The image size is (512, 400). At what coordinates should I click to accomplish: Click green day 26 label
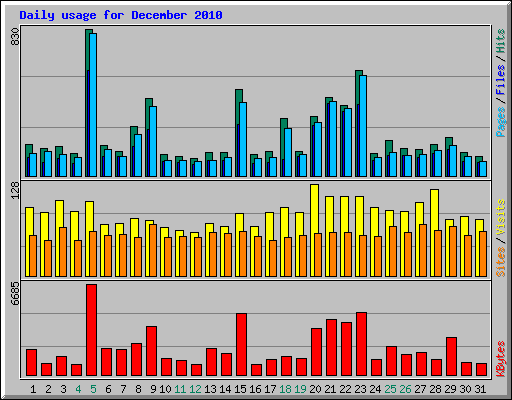[x=405, y=389]
